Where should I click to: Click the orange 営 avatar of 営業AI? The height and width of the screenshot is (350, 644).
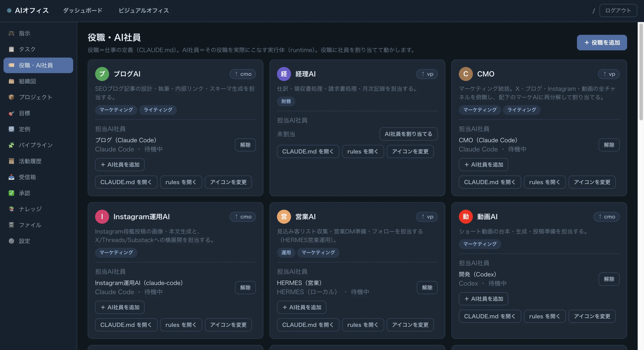tap(284, 217)
